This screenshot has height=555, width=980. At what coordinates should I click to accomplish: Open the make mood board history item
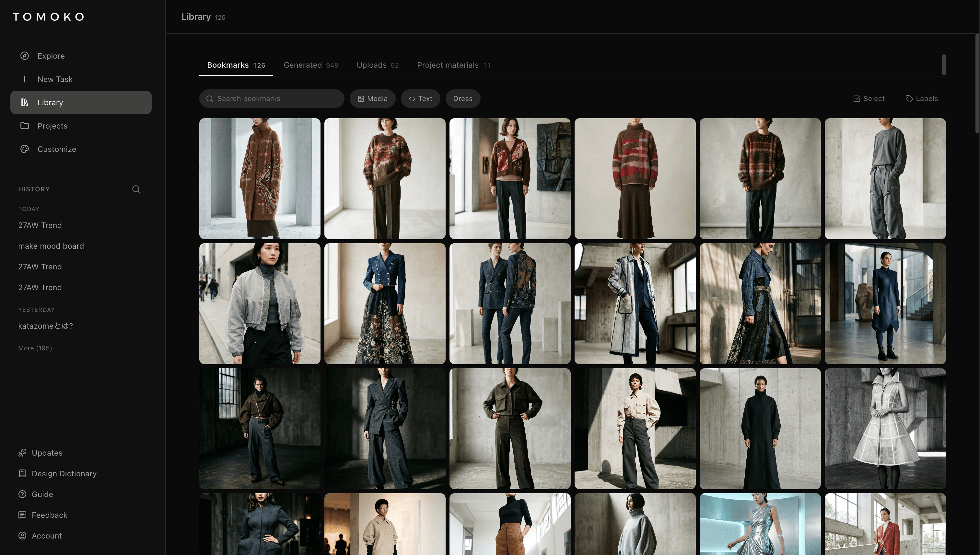(x=51, y=246)
